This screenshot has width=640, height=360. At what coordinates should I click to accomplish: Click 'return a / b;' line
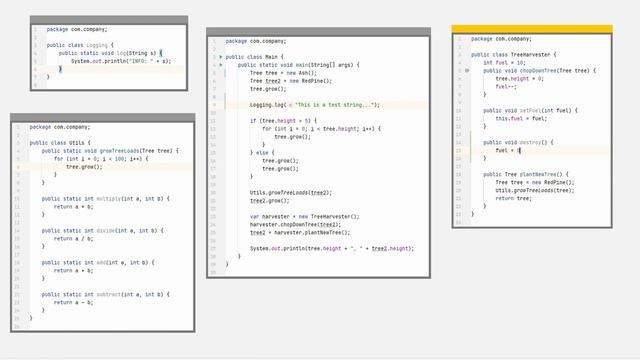(73, 239)
